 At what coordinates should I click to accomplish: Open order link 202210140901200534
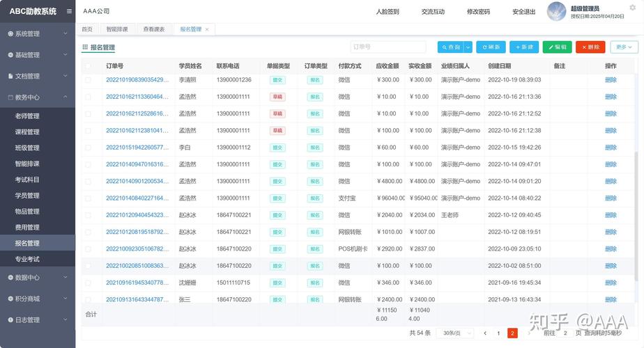pyautogui.click(x=137, y=181)
